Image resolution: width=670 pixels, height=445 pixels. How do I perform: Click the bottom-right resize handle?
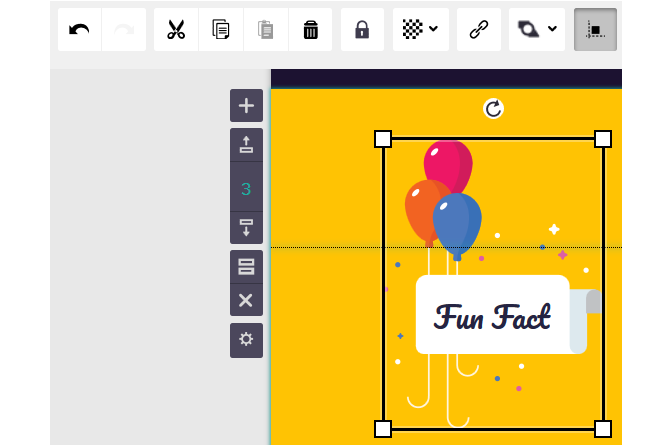pyautogui.click(x=603, y=429)
